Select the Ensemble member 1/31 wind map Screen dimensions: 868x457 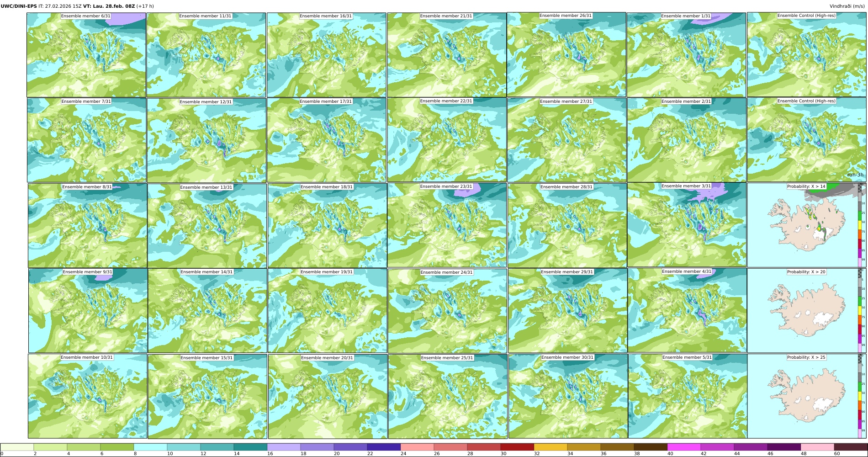pyautogui.click(x=686, y=55)
